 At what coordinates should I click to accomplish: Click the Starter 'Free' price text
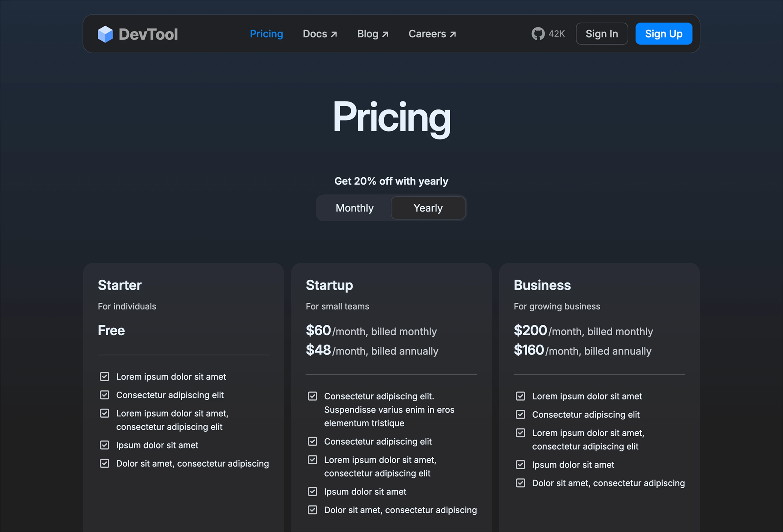[x=111, y=330]
